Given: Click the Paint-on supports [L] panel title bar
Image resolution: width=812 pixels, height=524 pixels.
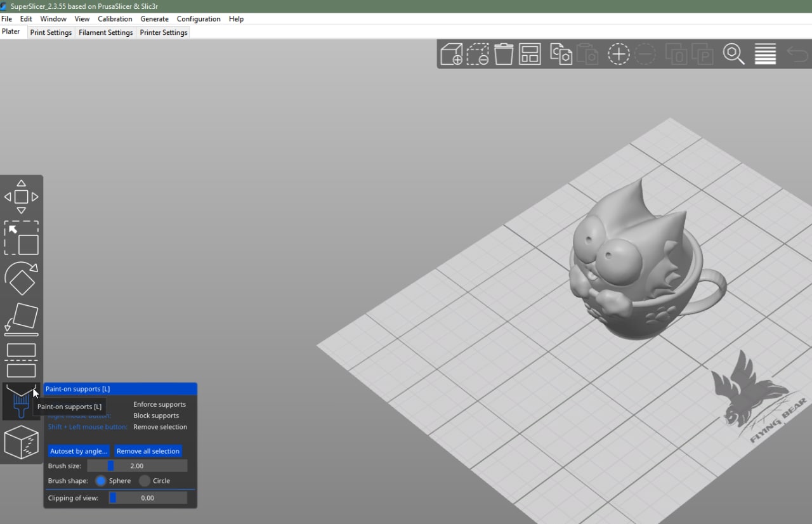Looking at the screenshot, I should click(x=121, y=389).
